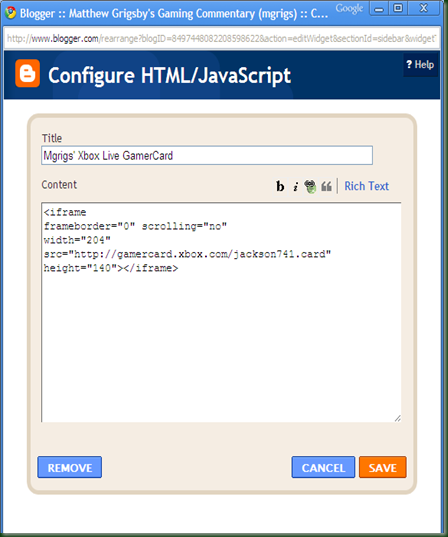Click inside the Content text area
The image size is (448, 537).
(x=221, y=312)
